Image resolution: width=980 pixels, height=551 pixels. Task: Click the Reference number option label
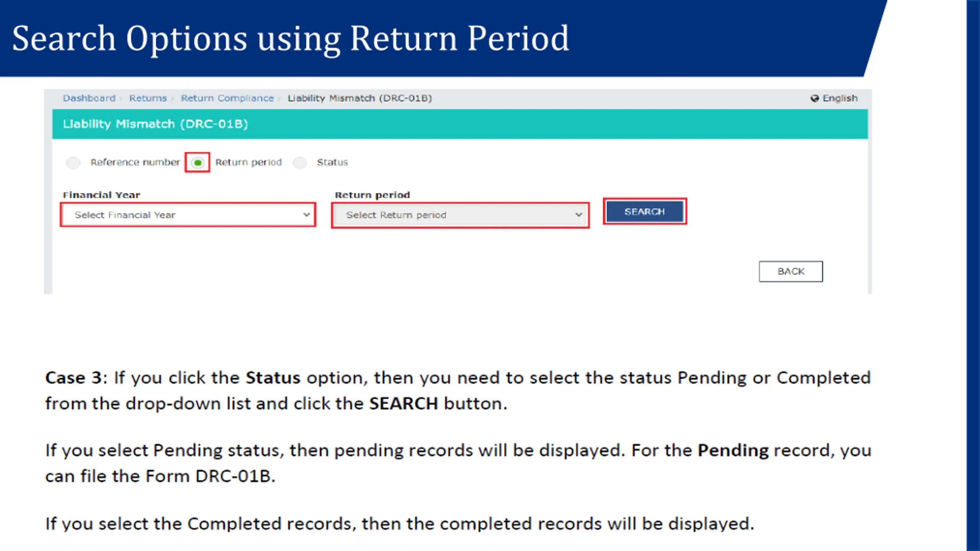(x=135, y=162)
